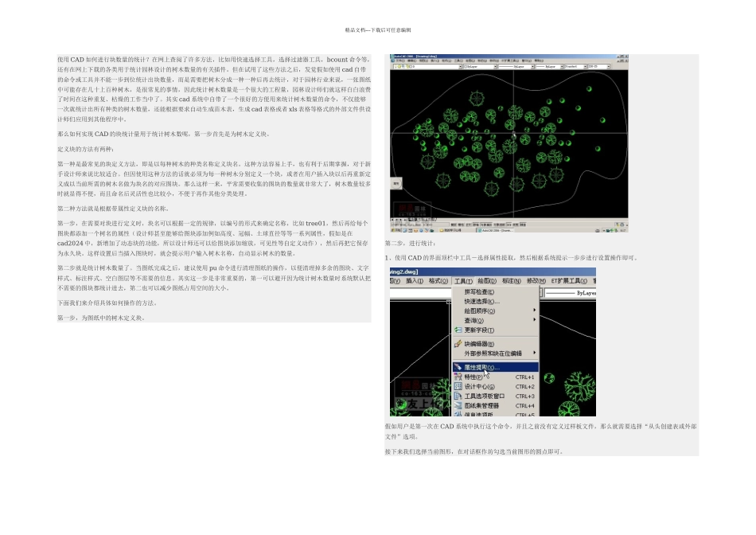Viewport: 756px width, 535px height.
Task: Open the ByLayer linetype dropdown in lower screenshot
Action: click(571, 293)
